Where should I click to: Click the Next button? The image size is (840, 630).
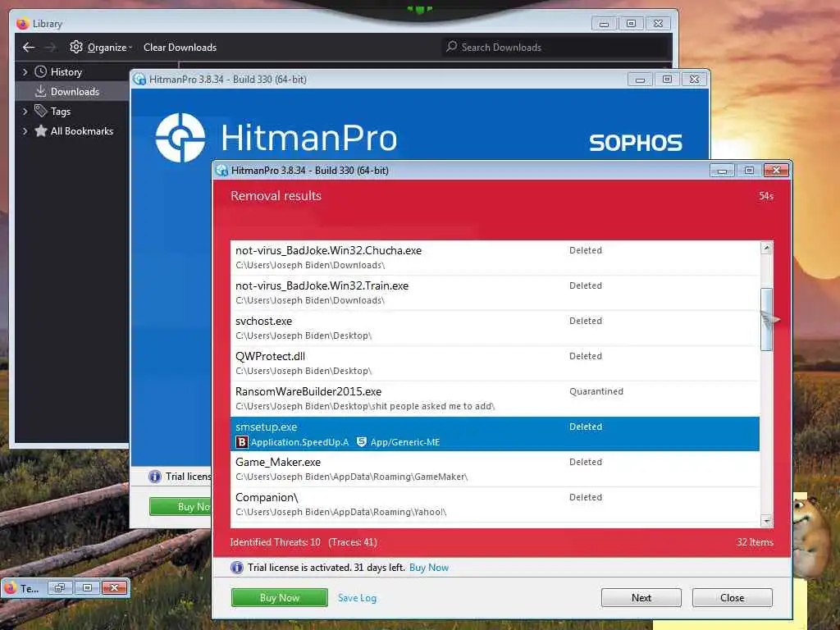point(641,598)
